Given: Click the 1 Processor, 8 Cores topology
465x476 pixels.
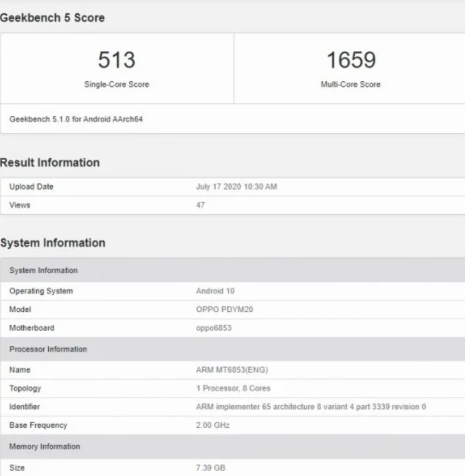Looking at the screenshot, I should 233,389.
